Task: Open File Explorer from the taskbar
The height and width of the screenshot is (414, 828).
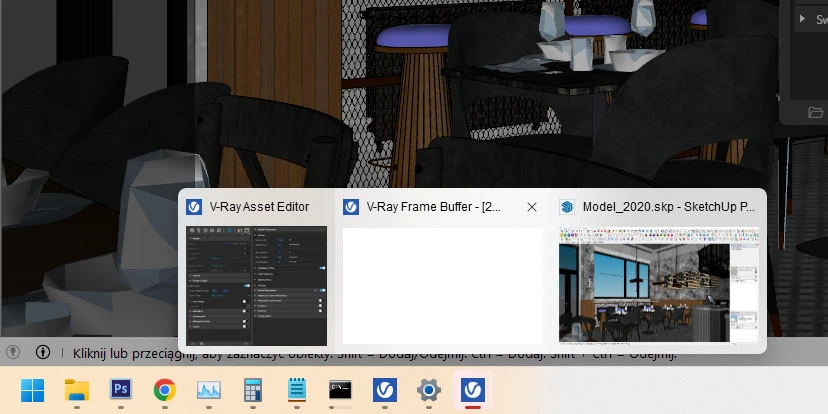Action: click(77, 390)
